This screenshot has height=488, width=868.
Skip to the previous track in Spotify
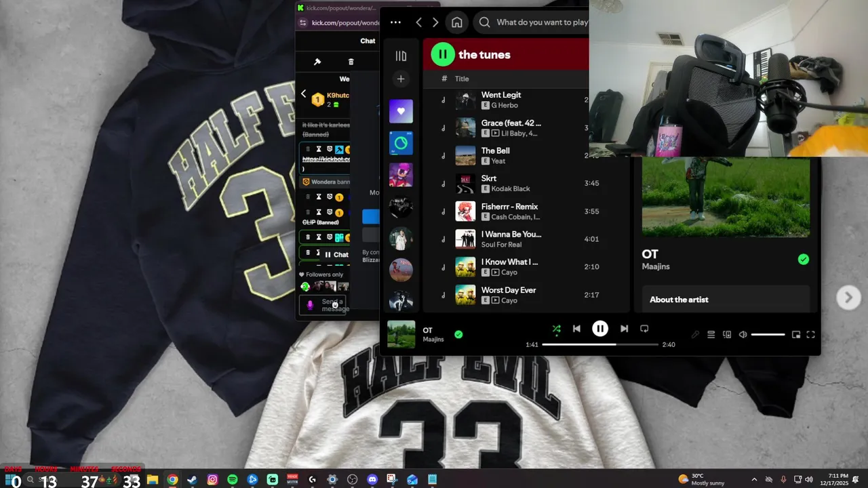pos(576,329)
